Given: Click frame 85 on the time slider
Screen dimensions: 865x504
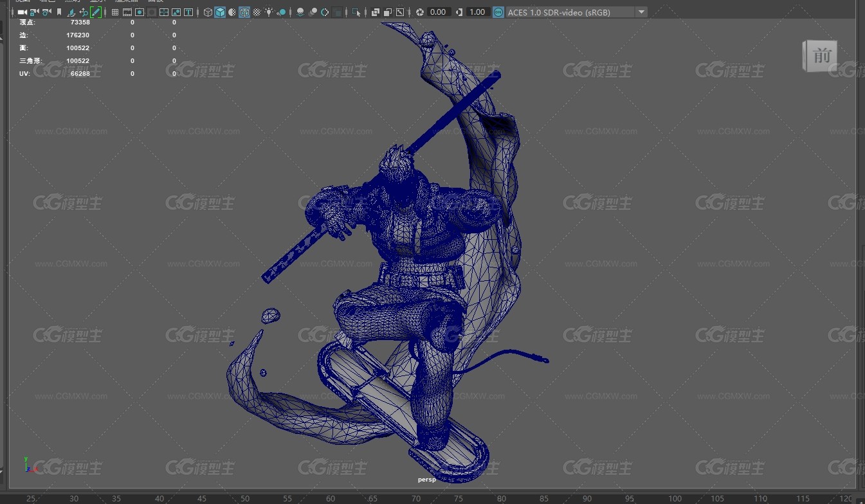Looking at the screenshot, I should pyautogui.click(x=545, y=498).
